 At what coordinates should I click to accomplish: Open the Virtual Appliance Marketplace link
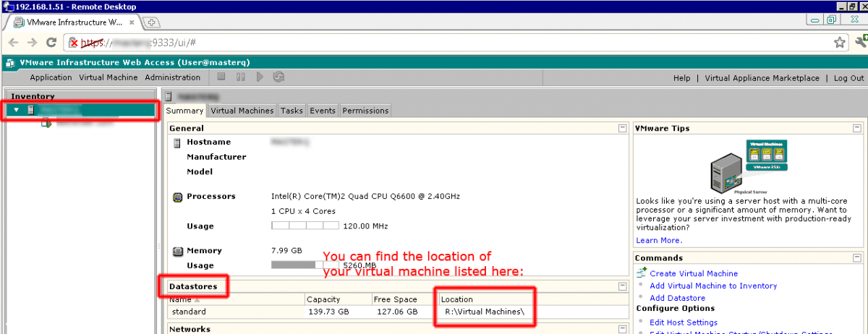(x=762, y=78)
